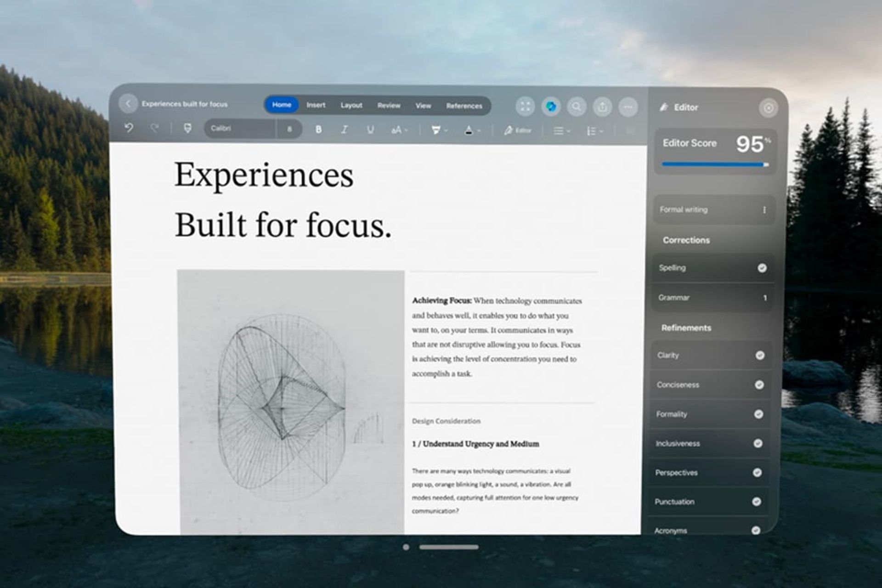Click the Spelling check mark
The image size is (882, 588).
coord(762,268)
